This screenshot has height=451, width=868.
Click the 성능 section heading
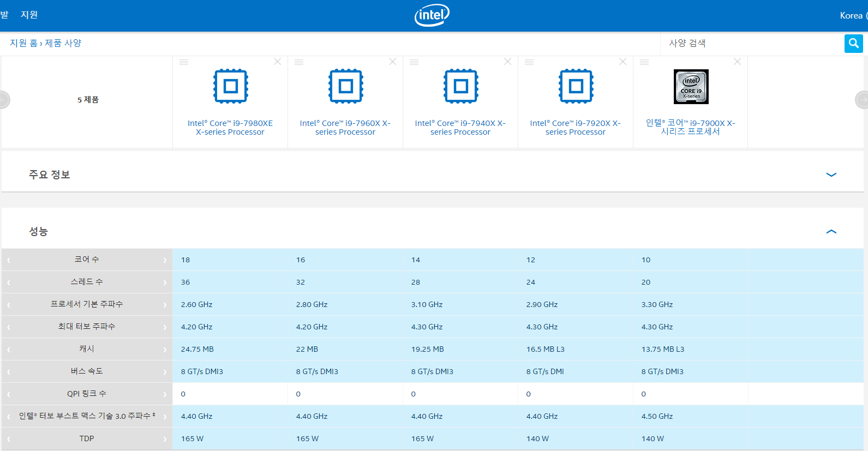39,232
